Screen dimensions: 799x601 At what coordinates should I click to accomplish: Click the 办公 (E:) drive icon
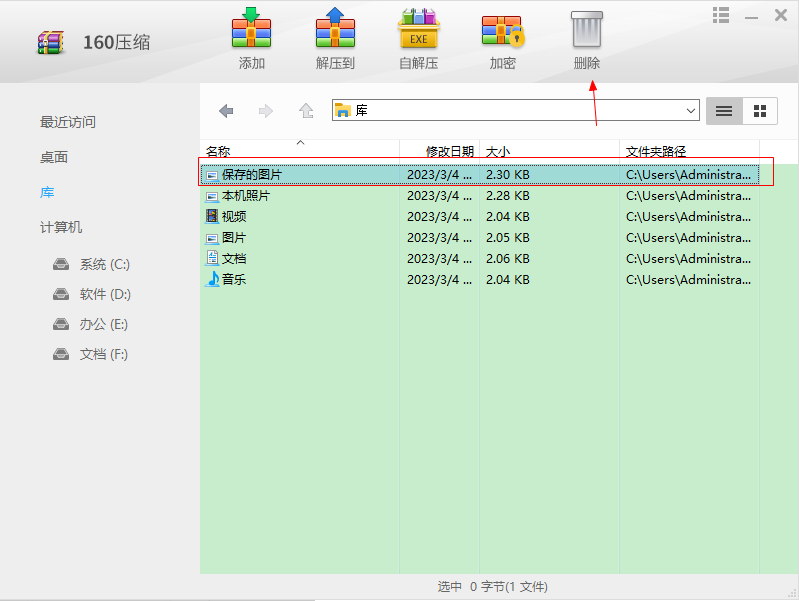click(x=61, y=324)
